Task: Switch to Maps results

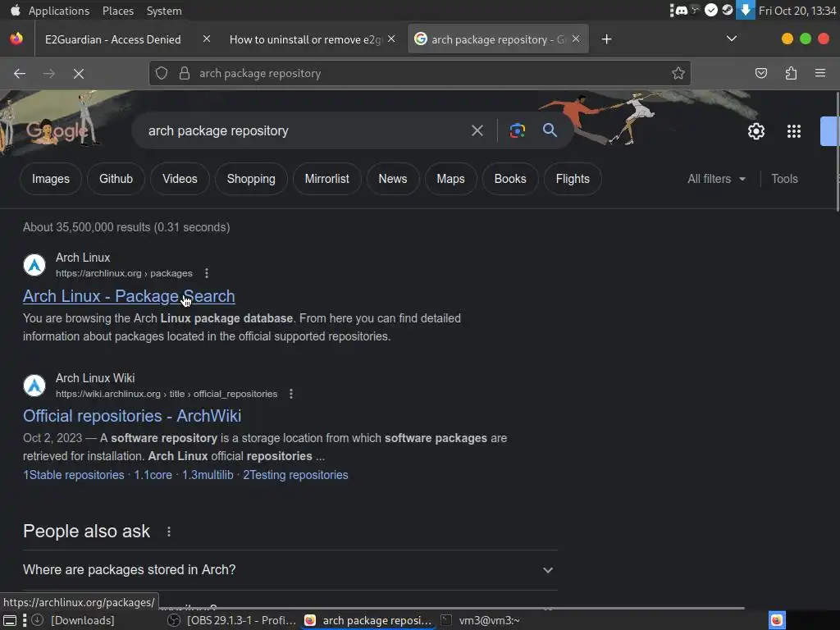Action: (x=450, y=179)
